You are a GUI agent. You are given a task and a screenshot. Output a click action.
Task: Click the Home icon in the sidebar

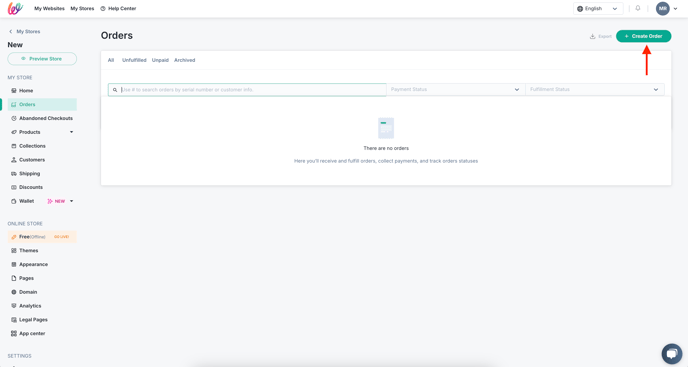point(14,90)
